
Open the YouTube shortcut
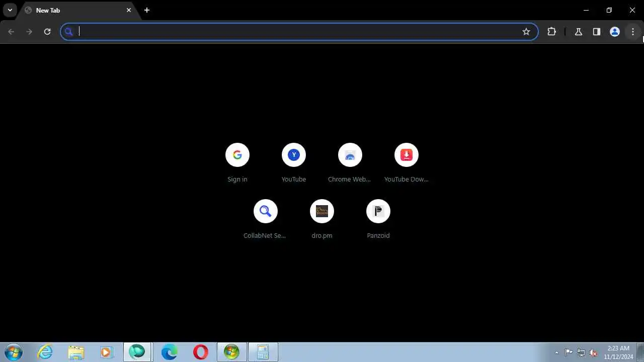(x=294, y=163)
